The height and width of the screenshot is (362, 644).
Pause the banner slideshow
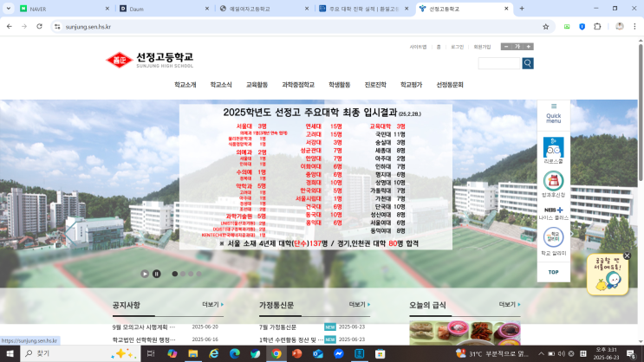(x=157, y=274)
